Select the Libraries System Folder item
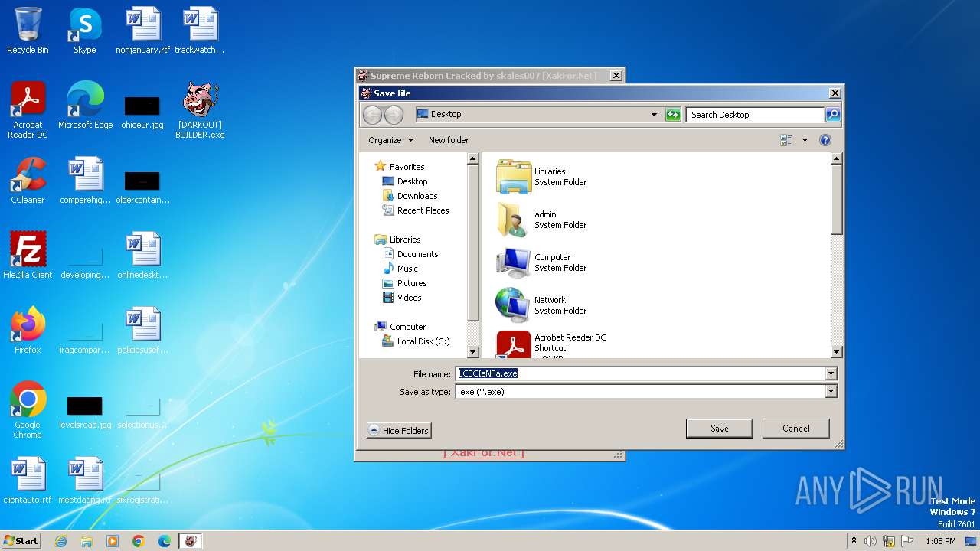The image size is (980, 551). (x=542, y=177)
